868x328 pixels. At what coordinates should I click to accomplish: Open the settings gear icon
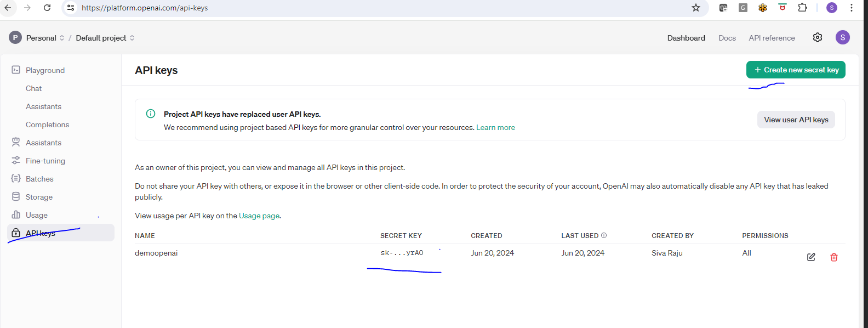coord(818,37)
